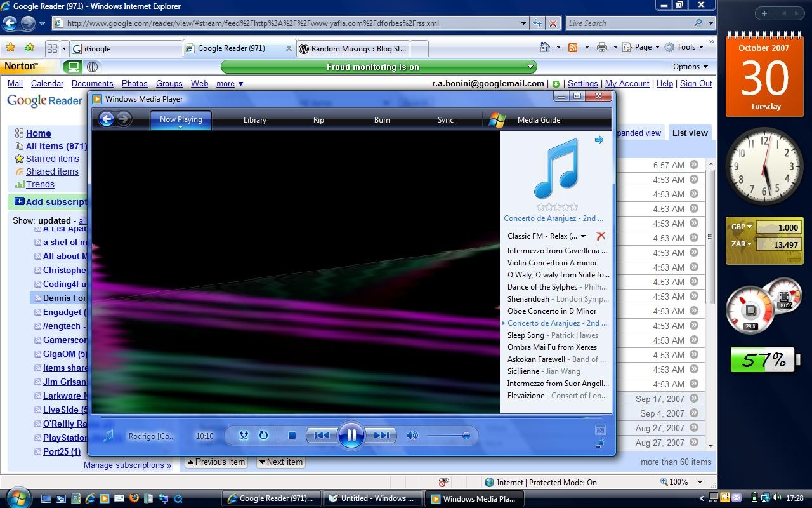Click the red X clear playlist icon

click(x=601, y=236)
